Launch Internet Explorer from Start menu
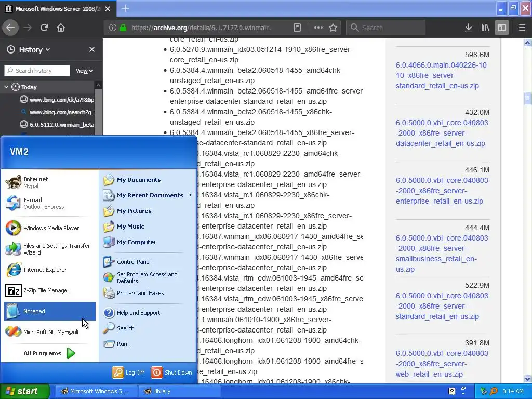This screenshot has width=532, height=399. pyautogui.click(x=50, y=270)
